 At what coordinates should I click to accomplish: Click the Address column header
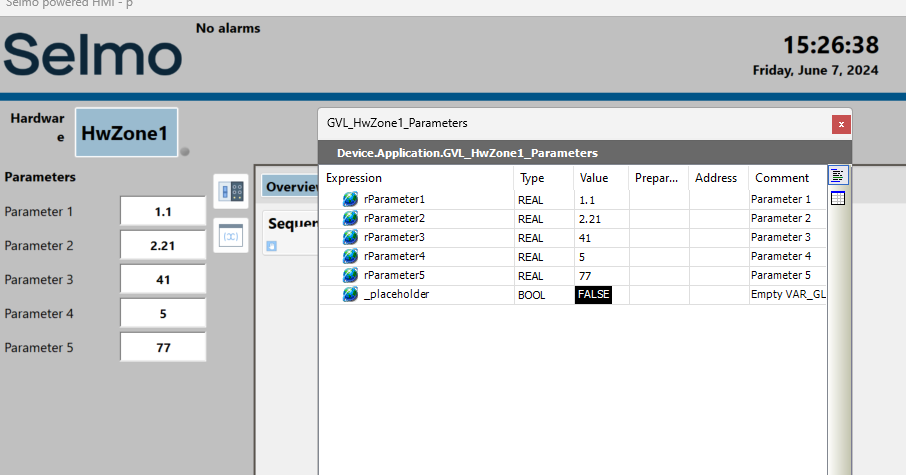point(718,178)
